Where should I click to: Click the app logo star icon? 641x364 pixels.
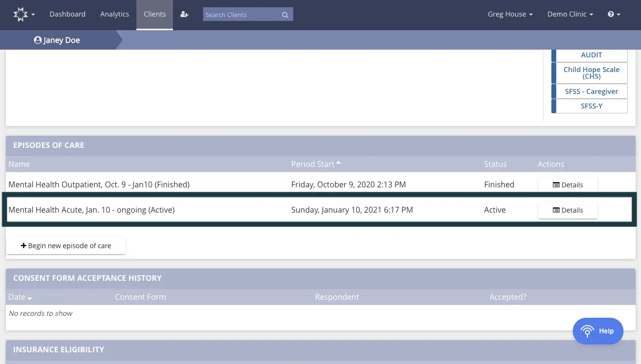[x=19, y=14]
